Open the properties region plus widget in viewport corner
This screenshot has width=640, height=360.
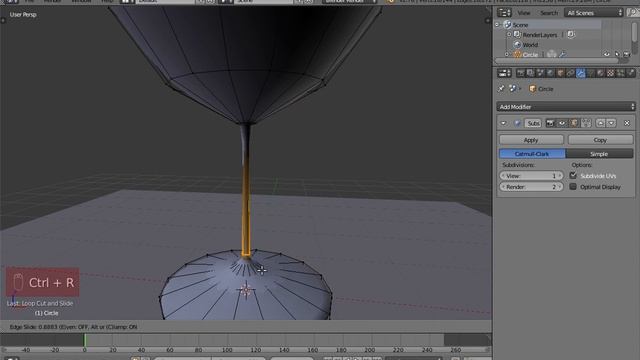(x=487, y=20)
